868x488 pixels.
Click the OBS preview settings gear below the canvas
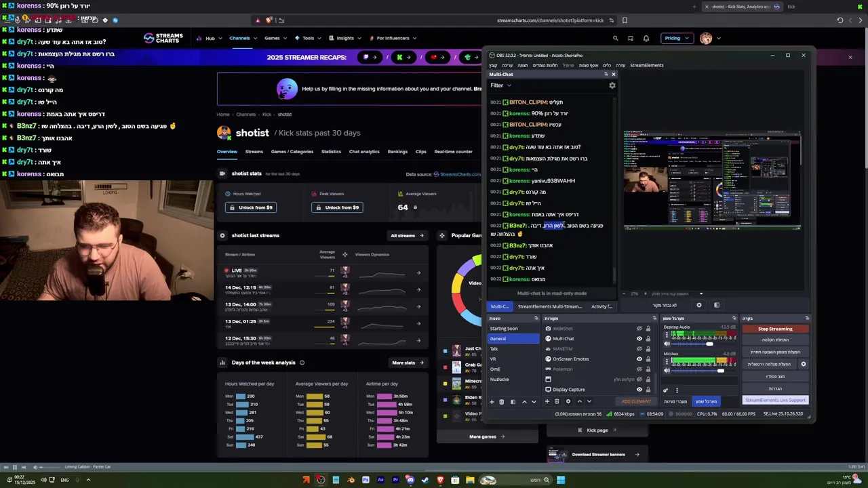(699, 305)
